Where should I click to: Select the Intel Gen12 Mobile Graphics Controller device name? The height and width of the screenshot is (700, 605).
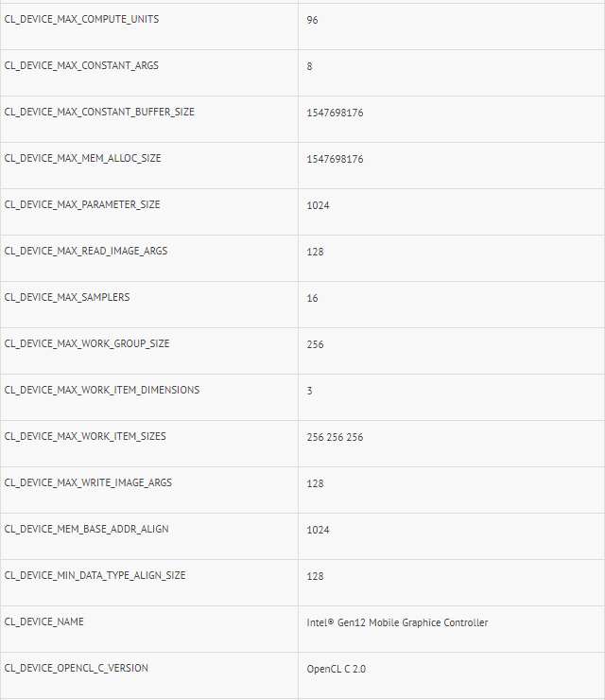point(397,622)
